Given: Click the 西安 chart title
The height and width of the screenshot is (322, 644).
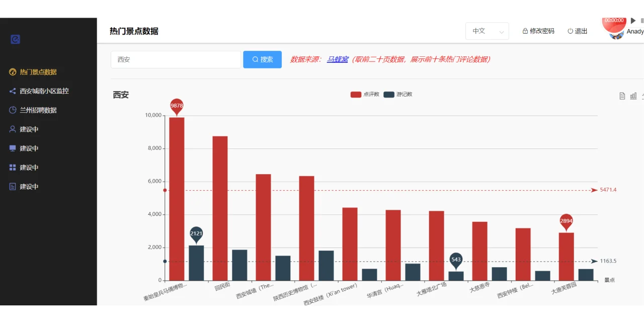Looking at the screenshot, I should tap(121, 95).
